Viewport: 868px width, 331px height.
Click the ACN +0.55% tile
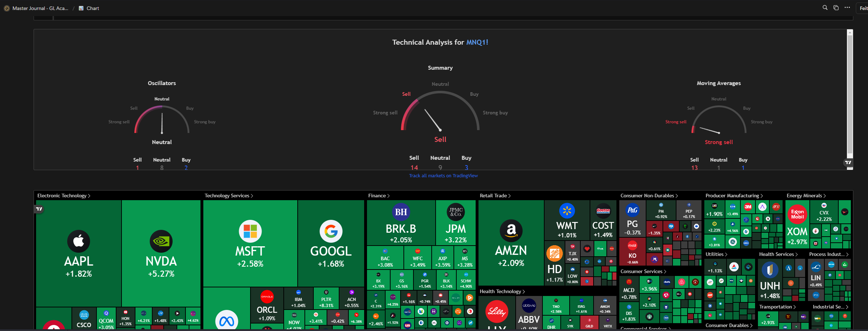click(352, 298)
